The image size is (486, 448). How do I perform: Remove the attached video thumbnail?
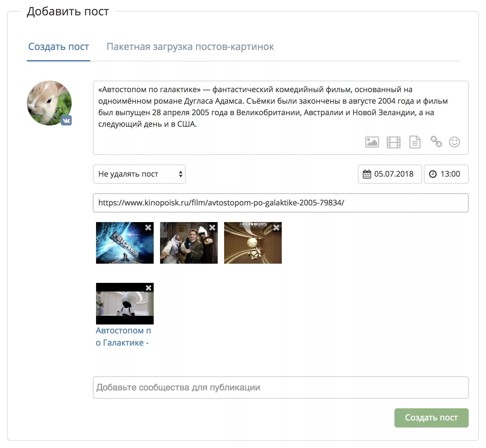point(149,288)
